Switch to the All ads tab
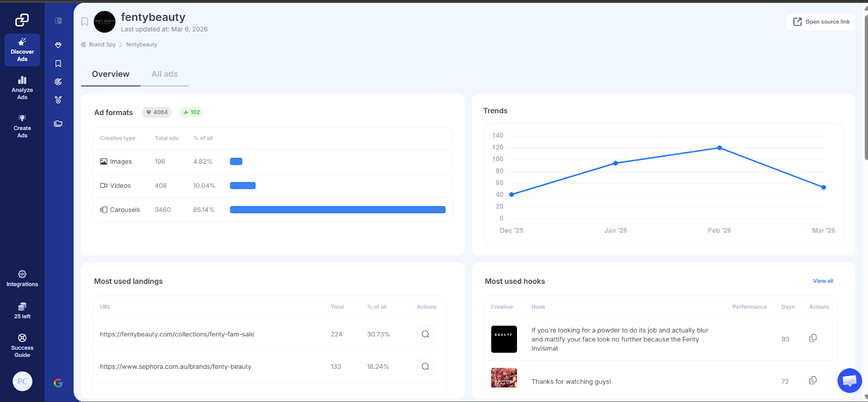868x402 pixels. coord(164,74)
